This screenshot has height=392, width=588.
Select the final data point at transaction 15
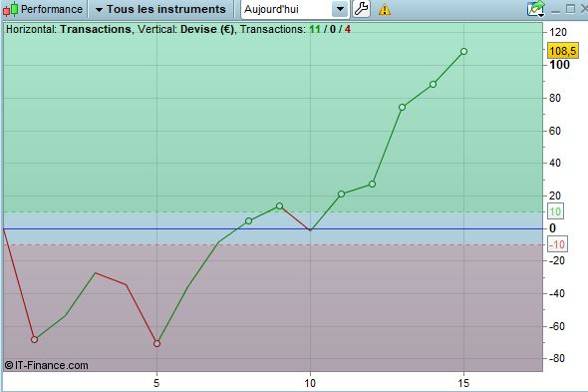pyautogui.click(x=463, y=52)
